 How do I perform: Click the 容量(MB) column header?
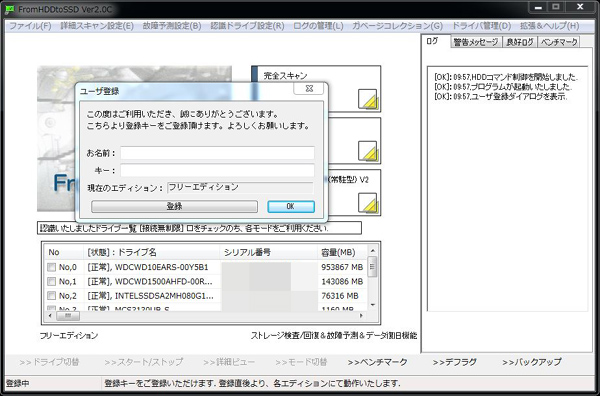(342, 253)
